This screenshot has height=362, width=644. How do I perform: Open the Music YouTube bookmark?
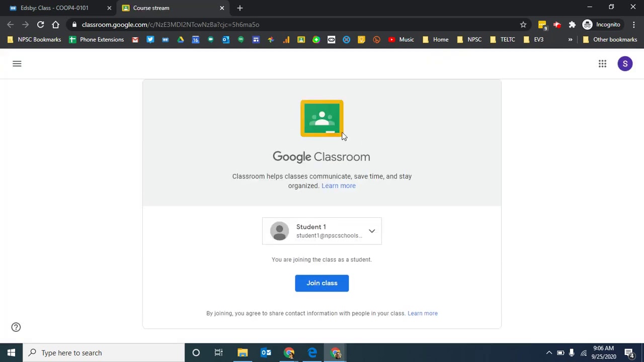coord(401,39)
